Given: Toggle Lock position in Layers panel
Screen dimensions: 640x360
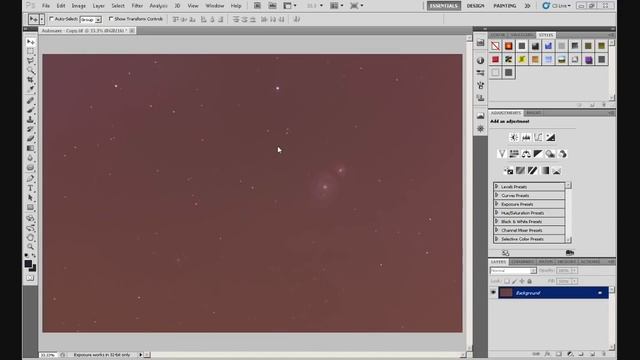Looking at the screenshot, I should 522,281.
